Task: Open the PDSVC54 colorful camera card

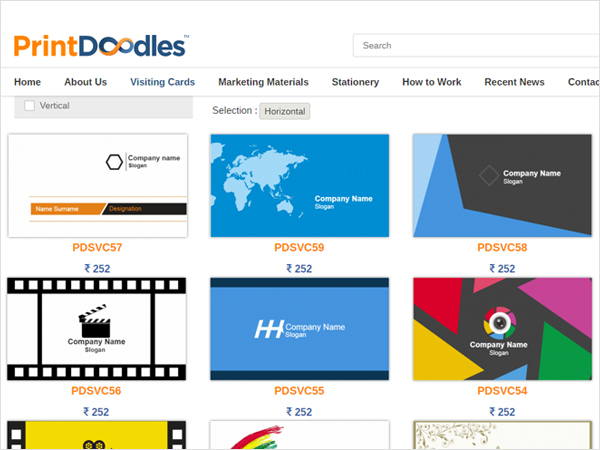Action: pos(502,329)
